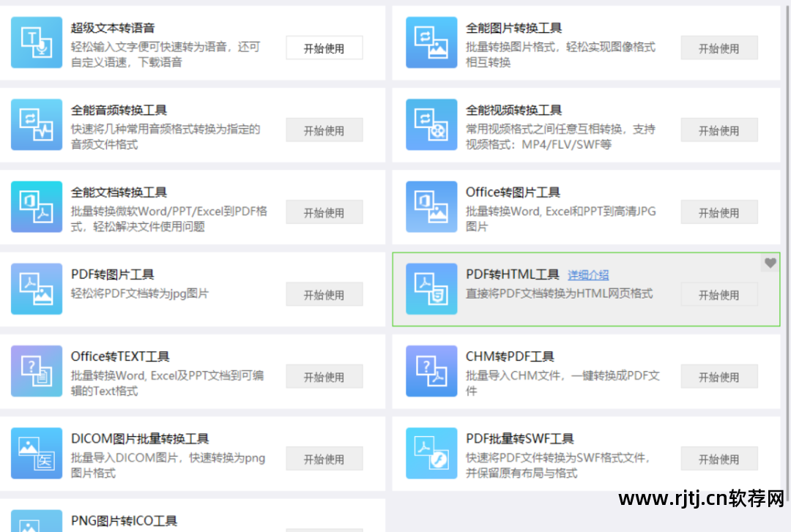The image size is (791, 532).
Task: Select the PNG图片转ICO工具 title
Action: click(x=124, y=521)
